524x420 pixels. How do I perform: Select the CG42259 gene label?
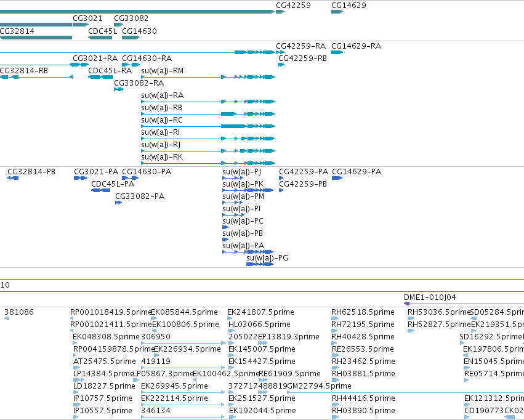293,6
